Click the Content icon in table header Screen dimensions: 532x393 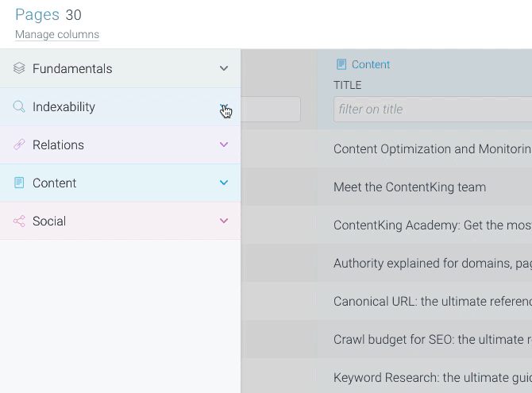click(x=341, y=64)
